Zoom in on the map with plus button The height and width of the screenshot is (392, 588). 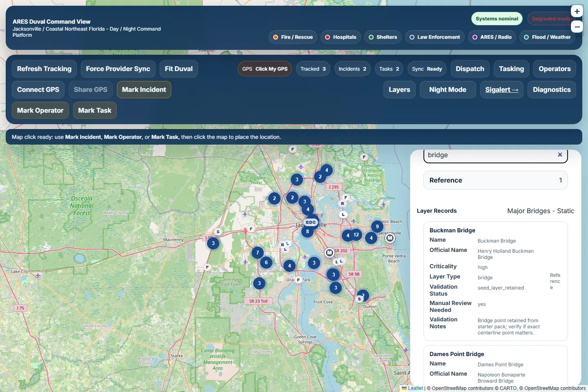pos(577,11)
